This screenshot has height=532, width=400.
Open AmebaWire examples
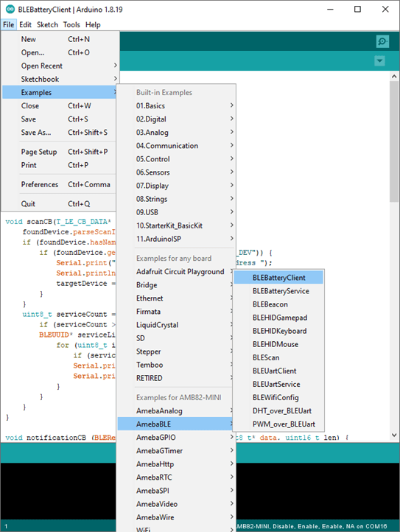click(176, 517)
